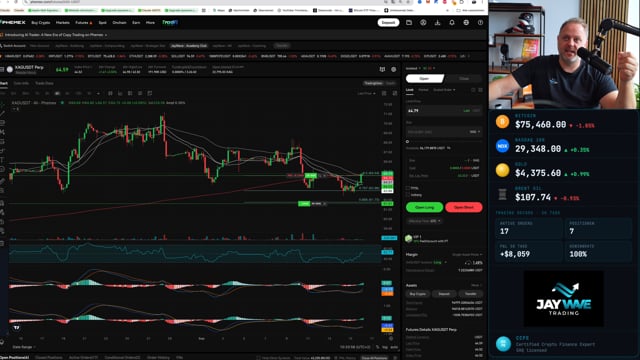640x360 pixels.
Task: Expand the Scaled Order dropdown
Action: [x=444, y=90]
